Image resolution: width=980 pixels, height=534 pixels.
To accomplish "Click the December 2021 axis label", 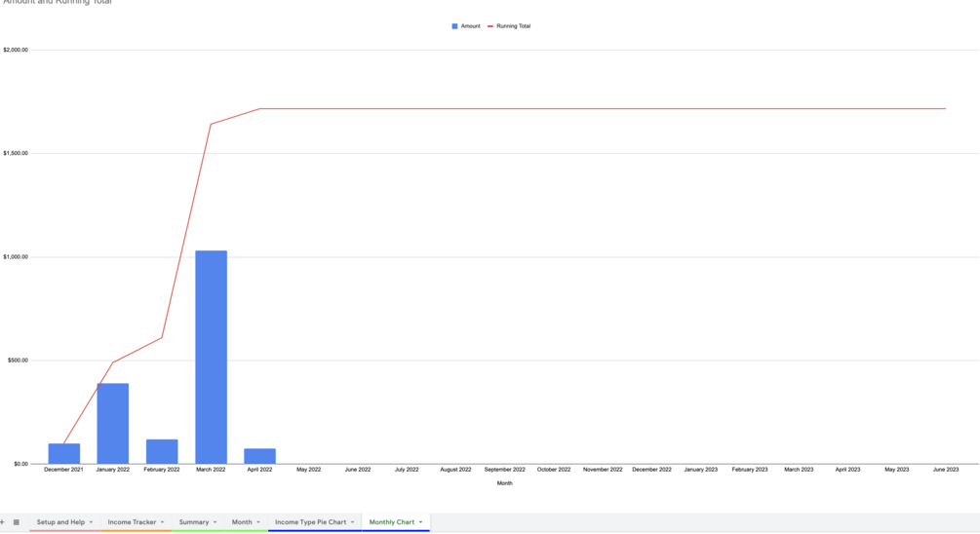I will pos(63,470).
